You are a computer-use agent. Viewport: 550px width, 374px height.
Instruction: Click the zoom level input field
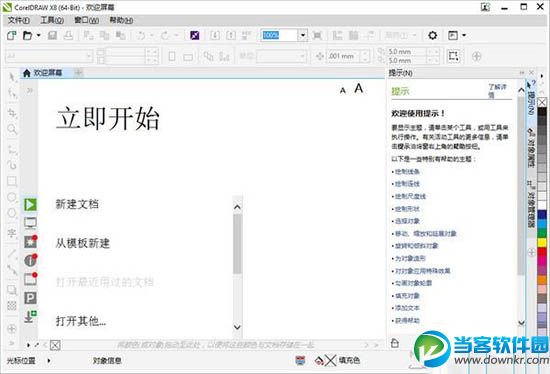pos(280,35)
